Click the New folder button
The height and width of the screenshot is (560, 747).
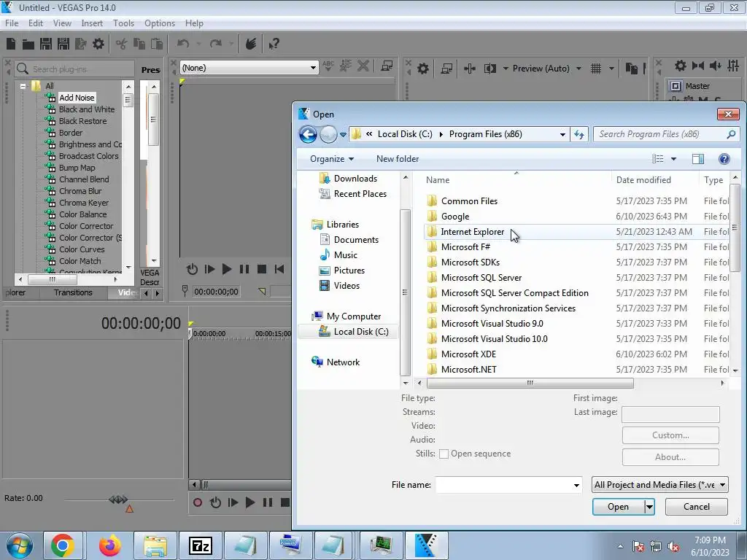[x=398, y=159]
